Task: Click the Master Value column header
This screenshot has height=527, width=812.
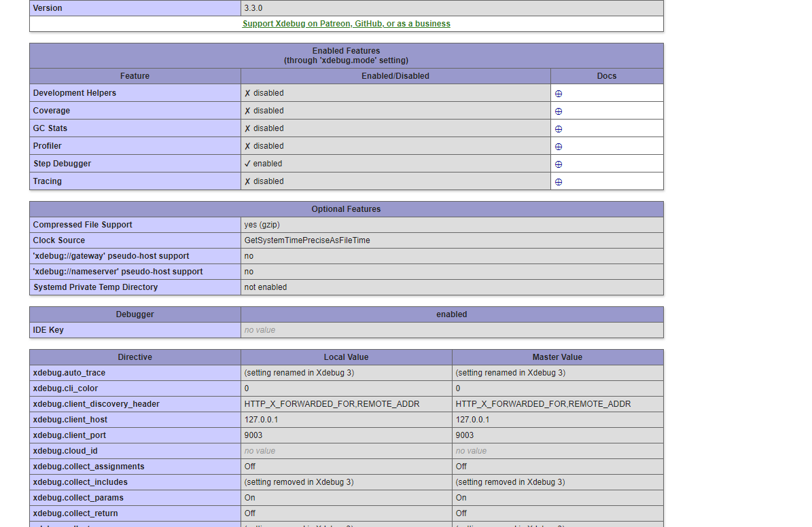Action: [x=557, y=357]
